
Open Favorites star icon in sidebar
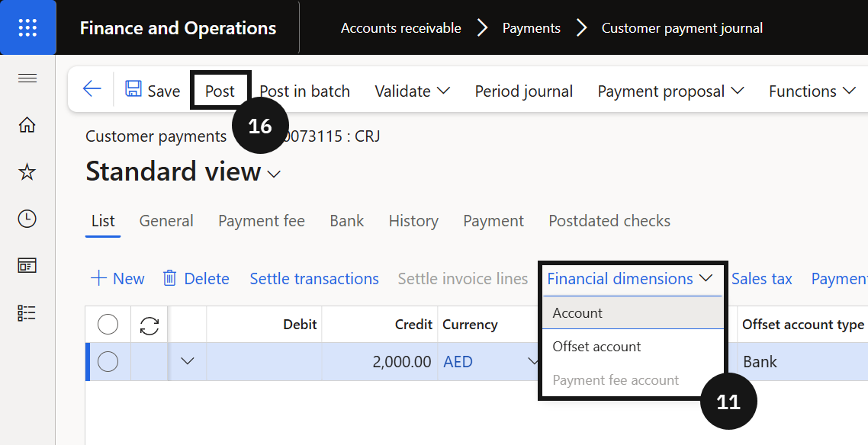[27, 172]
